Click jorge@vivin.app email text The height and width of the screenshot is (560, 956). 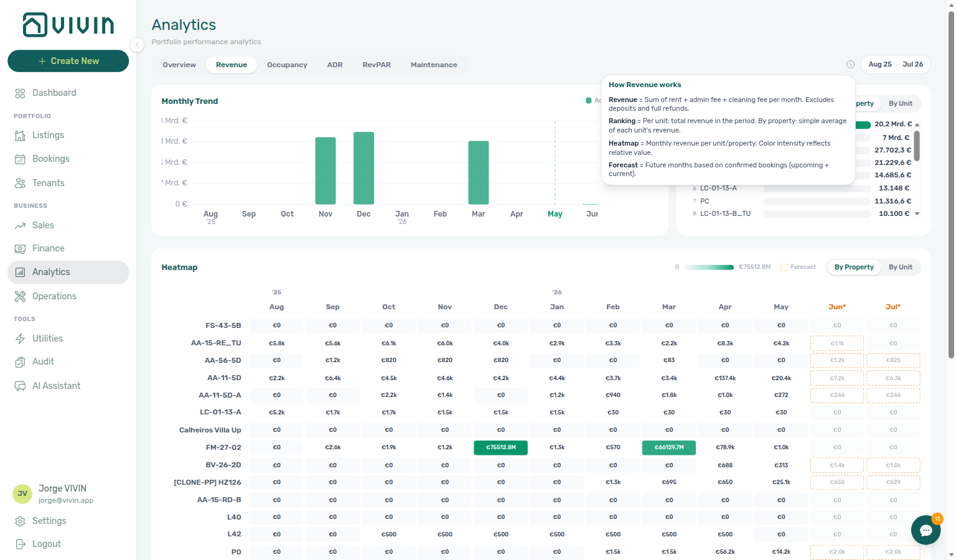coord(66,501)
